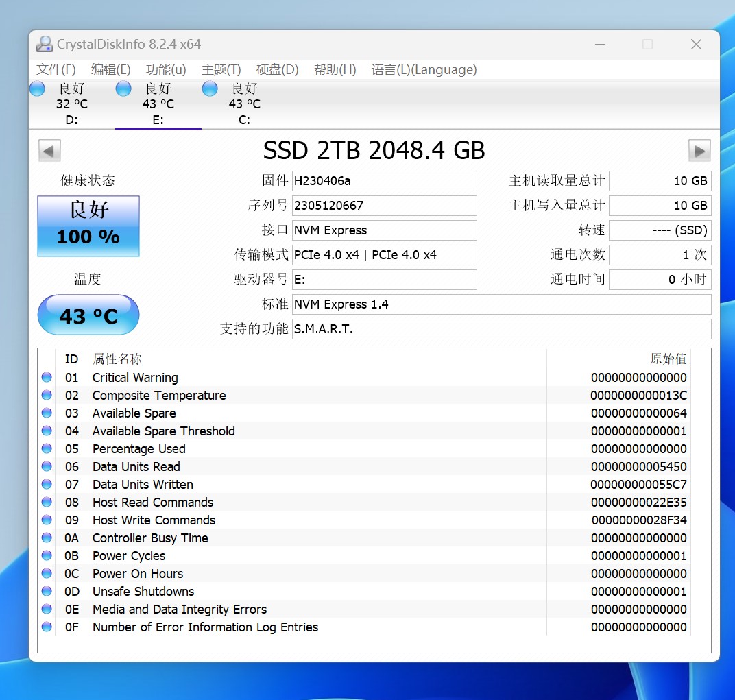Click the 43 °C temperature badge
Image resolution: width=735 pixels, height=700 pixels.
click(88, 315)
